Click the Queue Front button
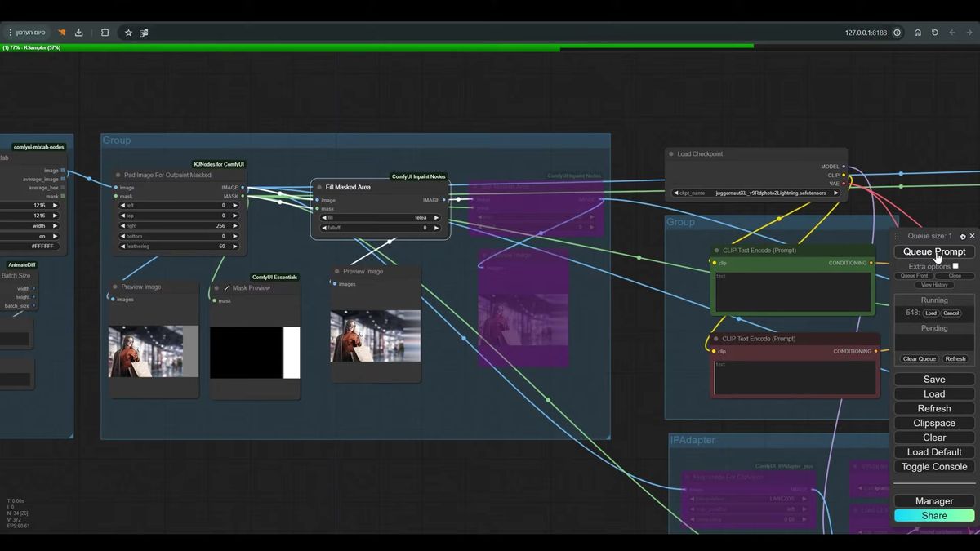Image resolution: width=980 pixels, height=551 pixels. pyautogui.click(x=914, y=276)
